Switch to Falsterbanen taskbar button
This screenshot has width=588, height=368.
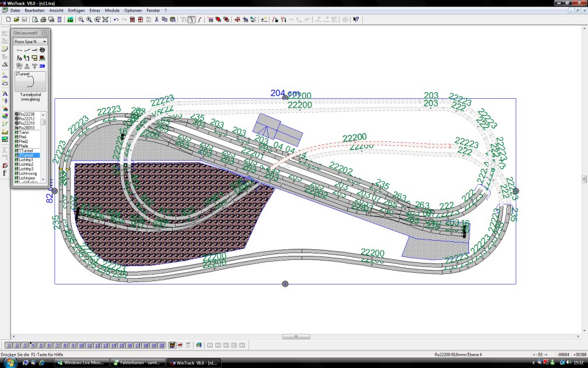(137, 363)
